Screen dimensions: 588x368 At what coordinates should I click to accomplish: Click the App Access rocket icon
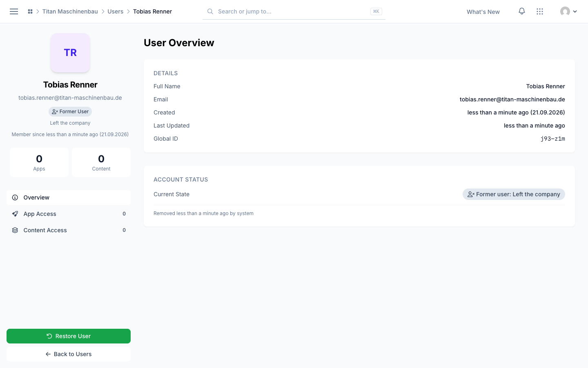pos(15,214)
